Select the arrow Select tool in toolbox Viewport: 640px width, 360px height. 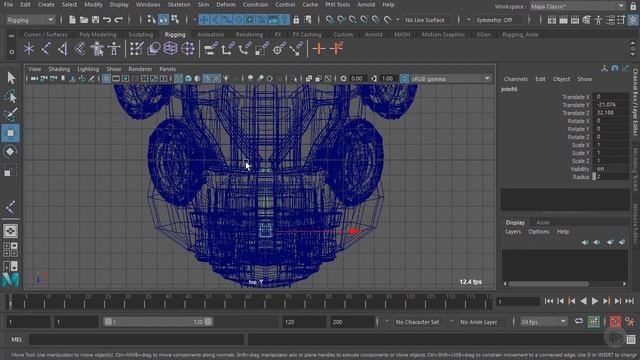[x=11, y=78]
